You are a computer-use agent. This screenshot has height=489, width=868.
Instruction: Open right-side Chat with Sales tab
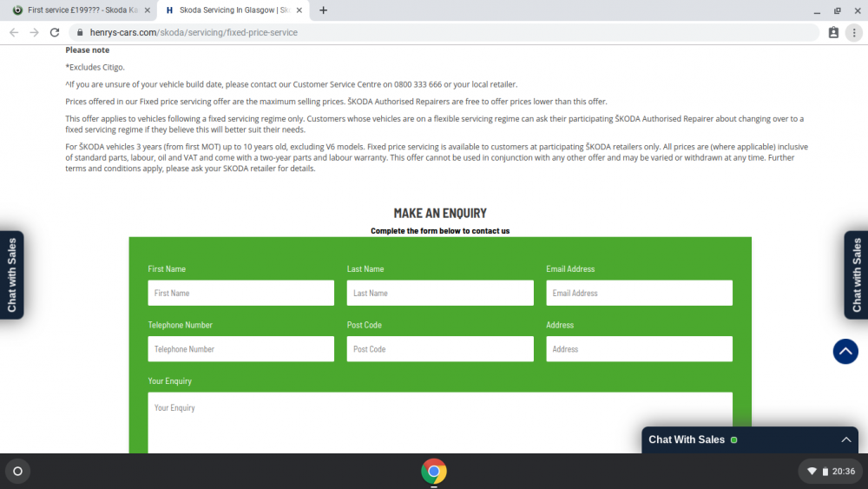857,274
